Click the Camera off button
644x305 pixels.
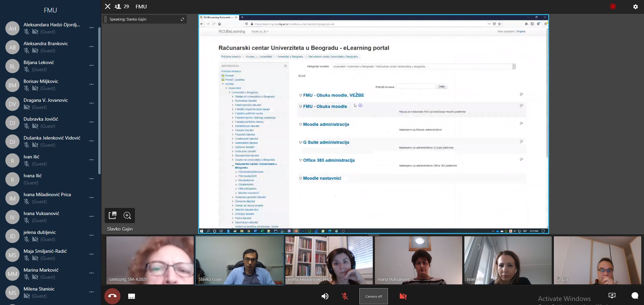[x=373, y=296]
